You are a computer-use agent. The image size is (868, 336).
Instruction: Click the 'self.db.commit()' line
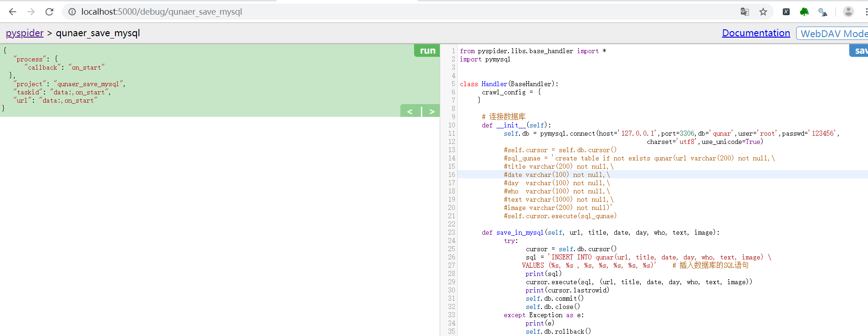pyautogui.click(x=555, y=298)
